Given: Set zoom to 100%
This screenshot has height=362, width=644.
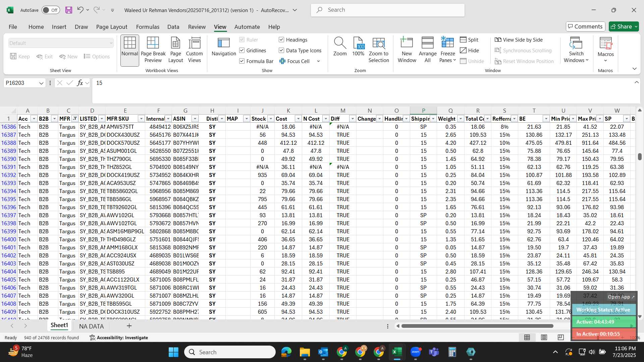Looking at the screenshot, I should click(x=358, y=47).
